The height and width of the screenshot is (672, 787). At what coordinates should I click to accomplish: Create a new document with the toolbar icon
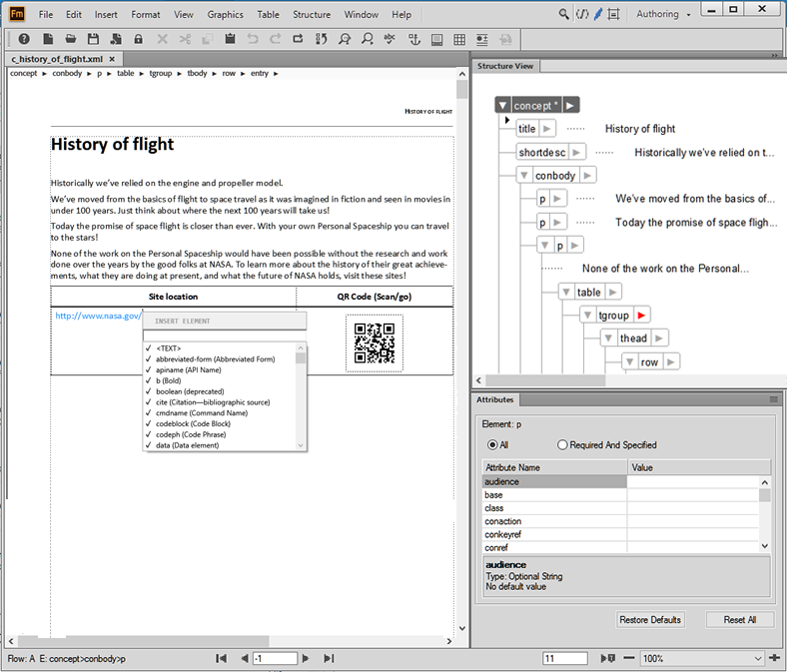point(48,39)
